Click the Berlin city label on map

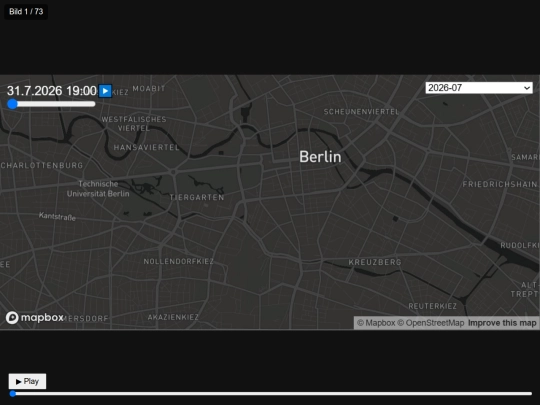pyautogui.click(x=320, y=157)
